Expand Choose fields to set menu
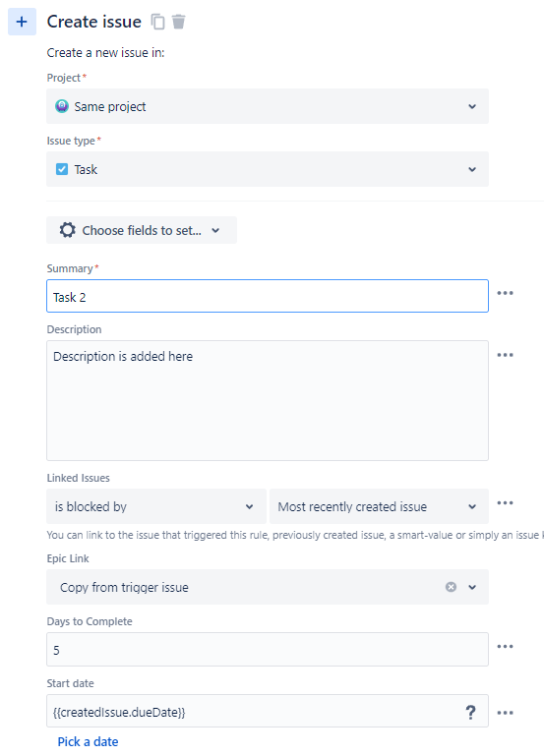Image resolution: width=544 pixels, height=756 pixels. pyautogui.click(x=142, y=230)
